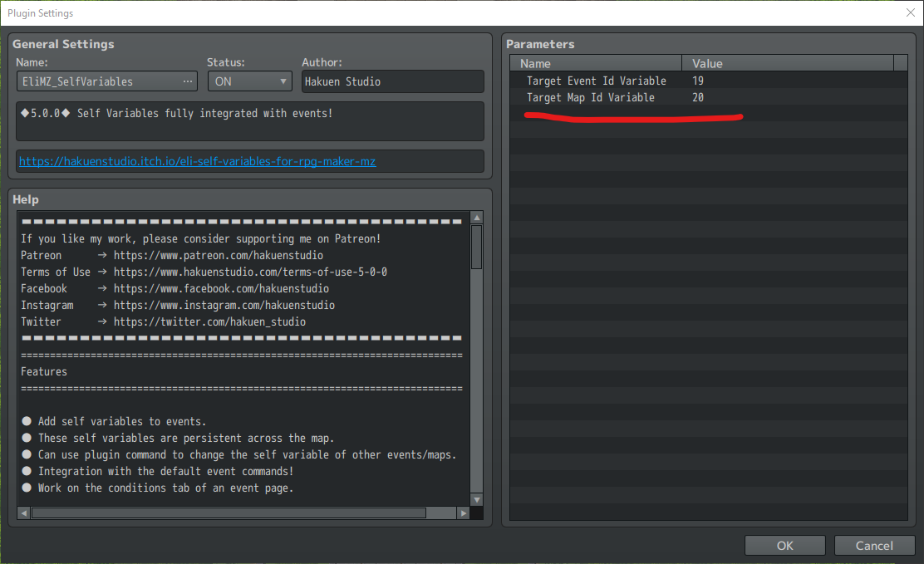
Task: Select the Target Event Id Variable row
Action: (x=596, y=81)
